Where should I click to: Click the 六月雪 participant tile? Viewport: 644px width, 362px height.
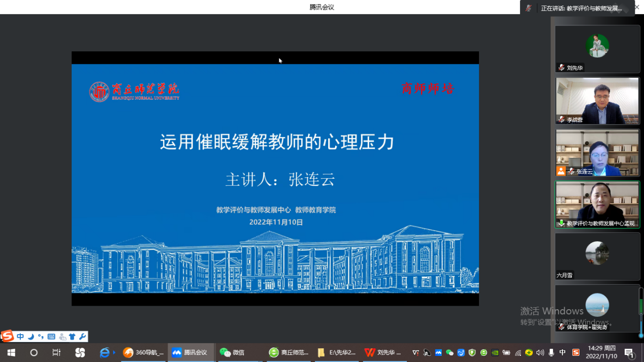597,256
